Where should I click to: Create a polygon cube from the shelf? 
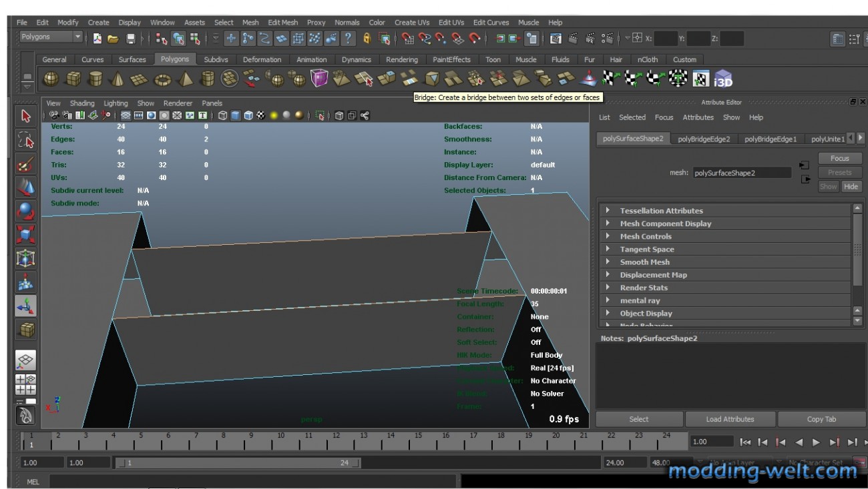(73, 79)
